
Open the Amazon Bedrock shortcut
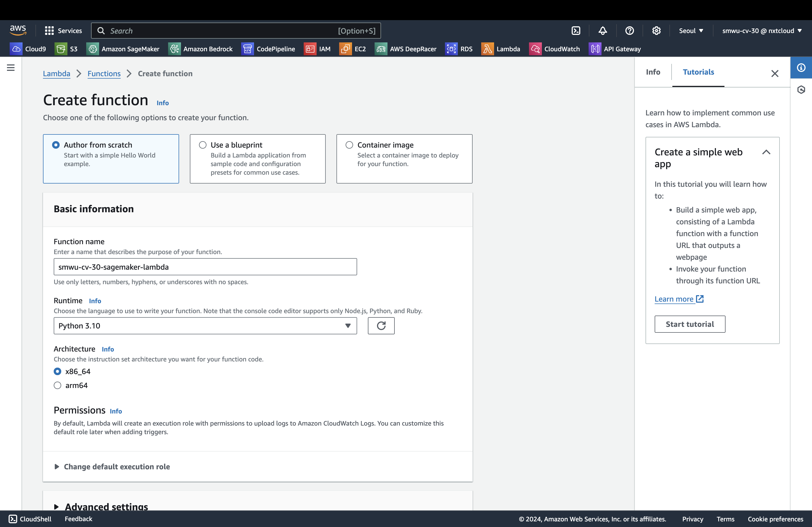click(x=201, y=49)
